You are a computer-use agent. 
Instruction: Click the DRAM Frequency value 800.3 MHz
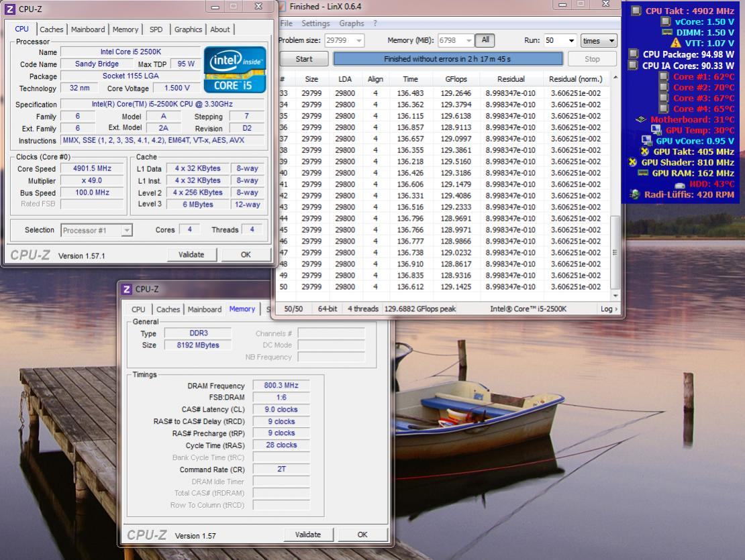pyautogui.click(x=281, y=386)
